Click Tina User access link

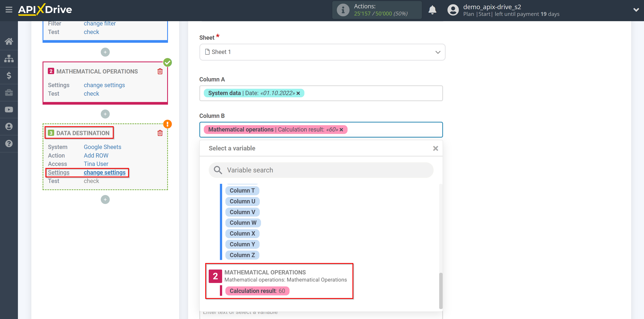pyautogui.click(x=96, y=164)
